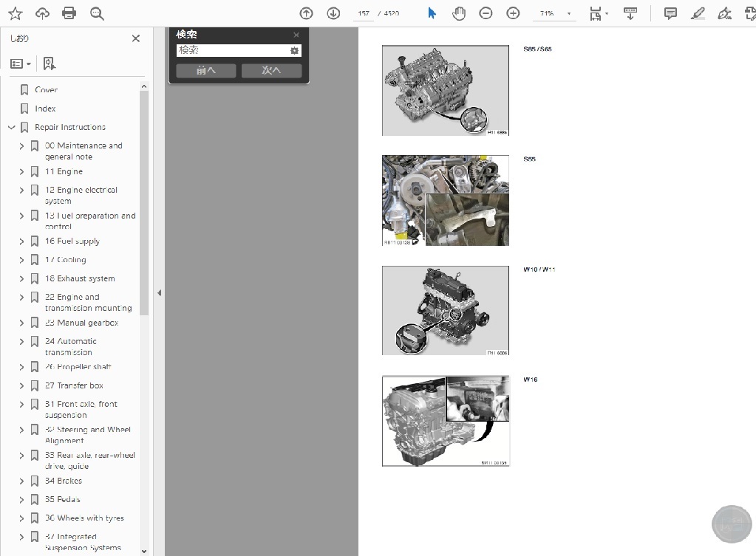Open search settings gear icon

(x=295, y=51)
